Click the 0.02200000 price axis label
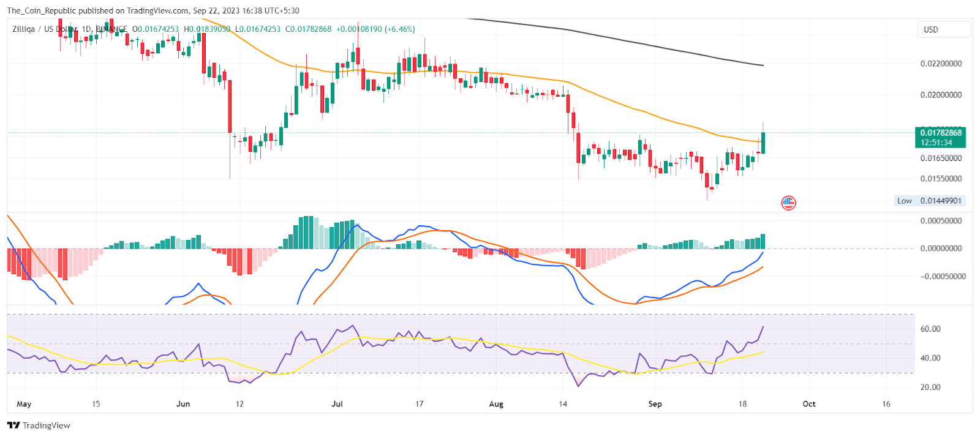980x437 pixels. point(941,64)
